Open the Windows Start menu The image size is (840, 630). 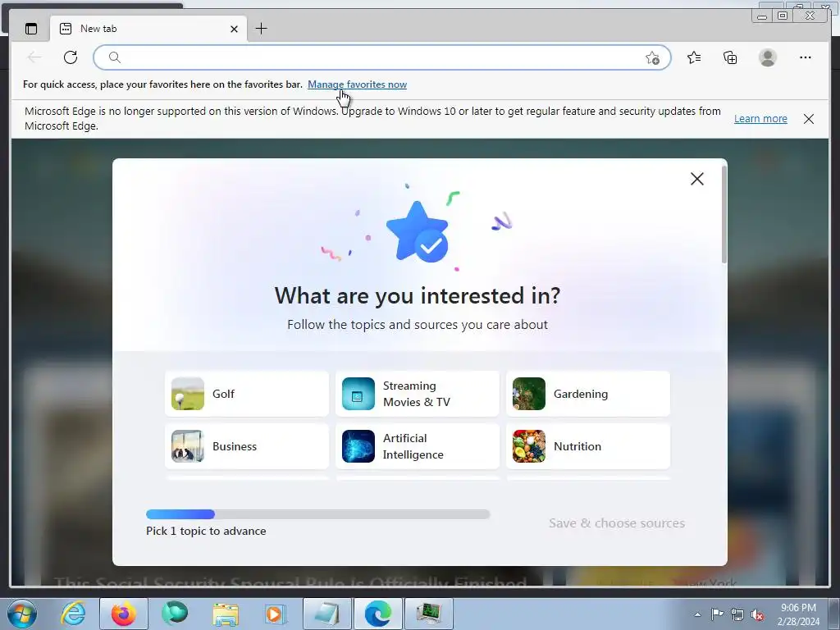(x=22, y=614)
